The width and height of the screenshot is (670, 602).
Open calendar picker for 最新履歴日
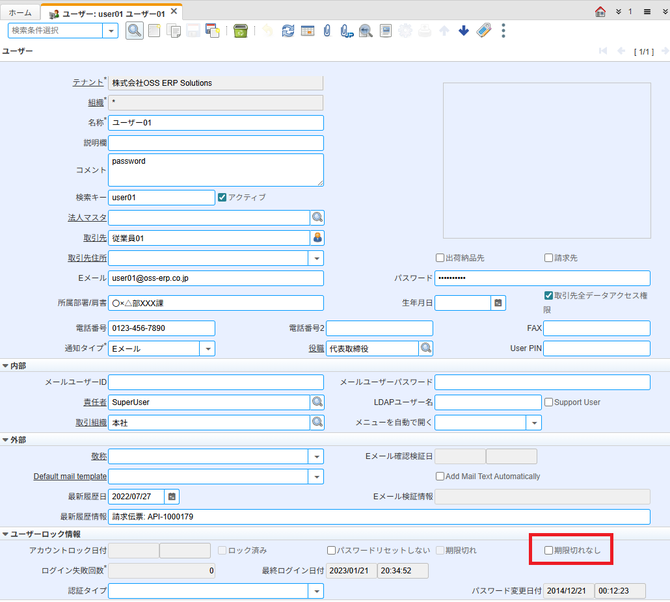(172, 496)
